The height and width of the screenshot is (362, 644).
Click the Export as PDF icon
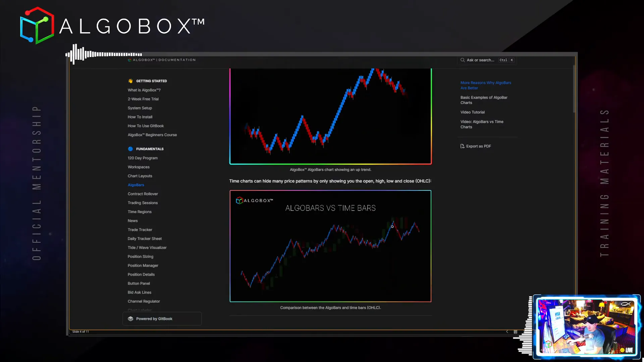click(x=463, y=146)
